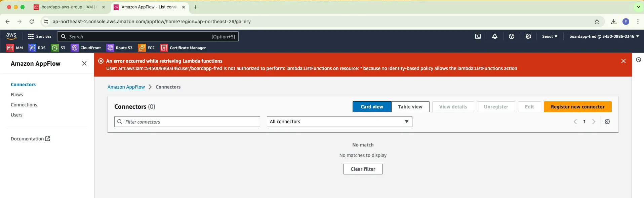644x198 pixels.
Task: Open AWS console settings gear
Action: click(528, 36)
